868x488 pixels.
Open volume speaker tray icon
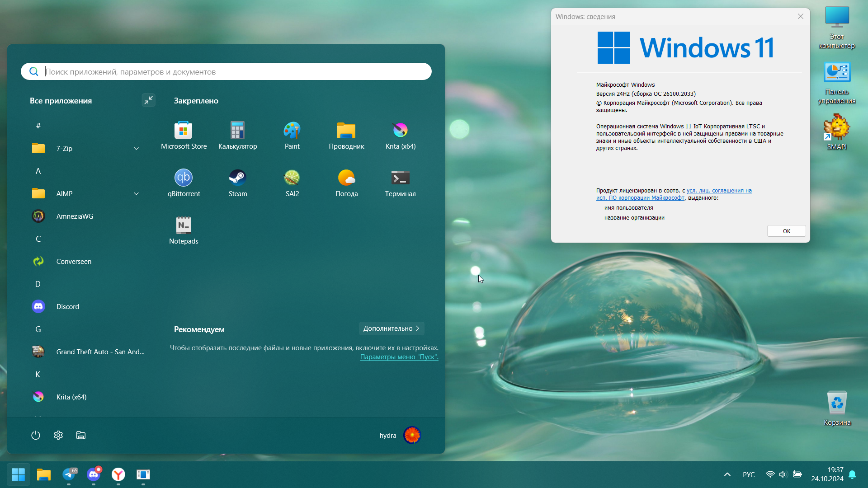[783, 474]
